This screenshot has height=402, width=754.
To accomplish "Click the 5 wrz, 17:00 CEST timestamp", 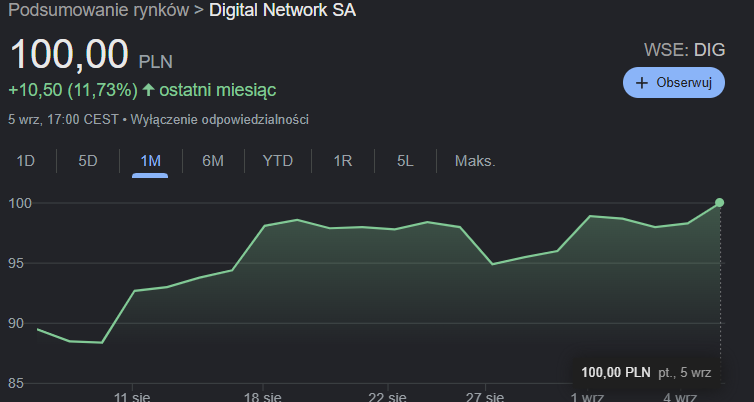I will pos(63,119).
